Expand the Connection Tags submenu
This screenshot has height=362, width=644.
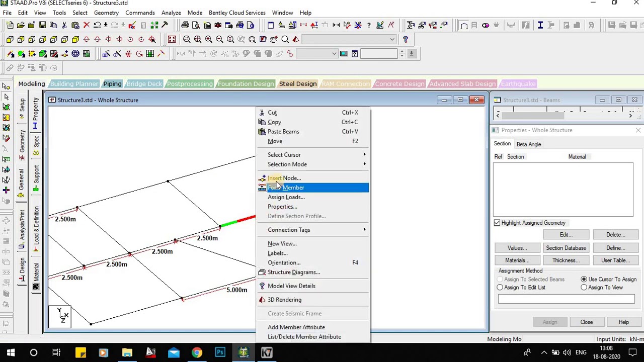313,230
